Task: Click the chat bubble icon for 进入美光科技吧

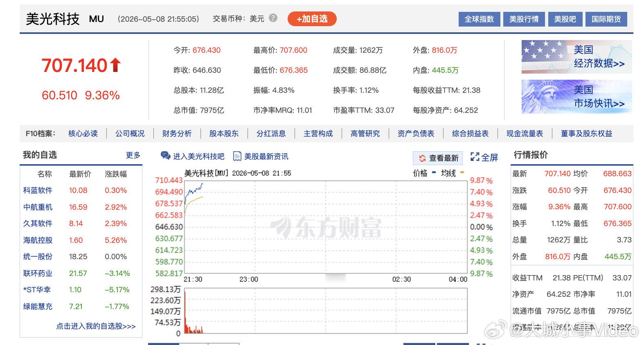Action: point(165,156)
